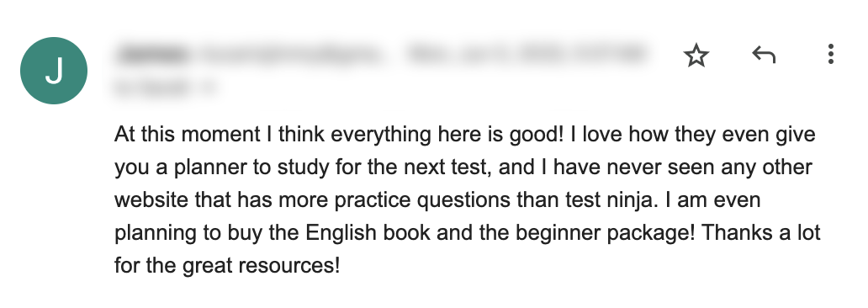Click 'Thanks a lot' in the message

tap(761, 232)
